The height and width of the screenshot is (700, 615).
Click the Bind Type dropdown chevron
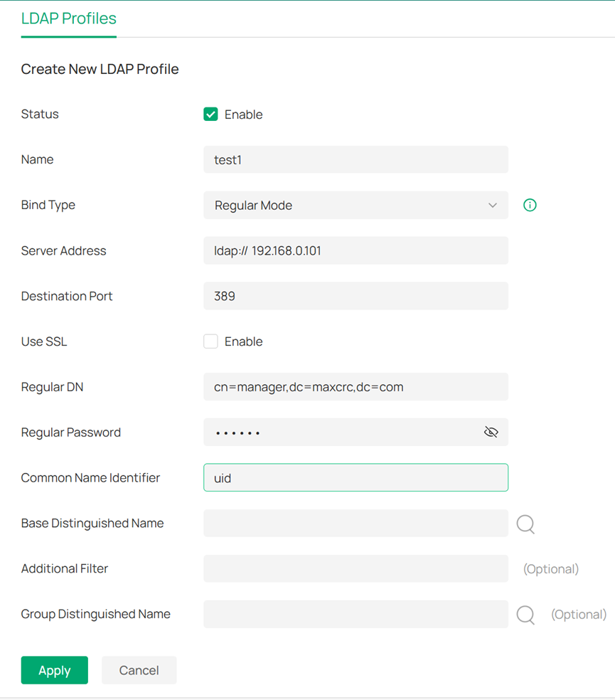[x=493, y=205]
